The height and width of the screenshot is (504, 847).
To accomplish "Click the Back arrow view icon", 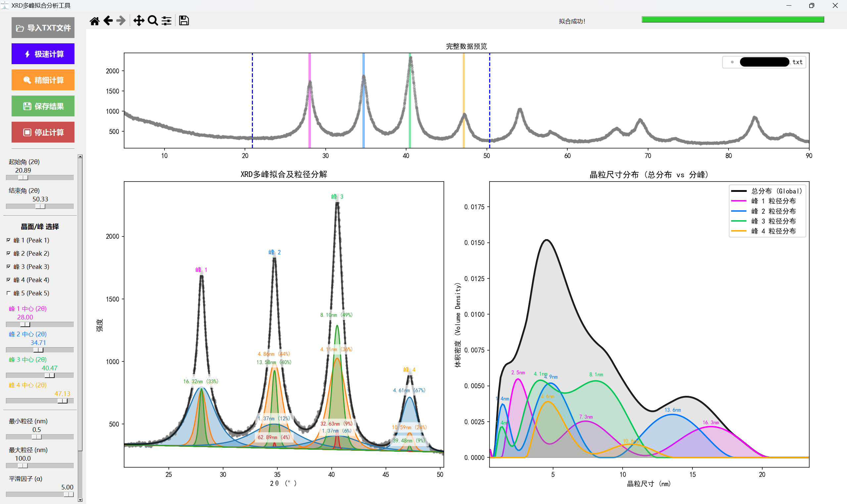I will (x=108, y=21).
